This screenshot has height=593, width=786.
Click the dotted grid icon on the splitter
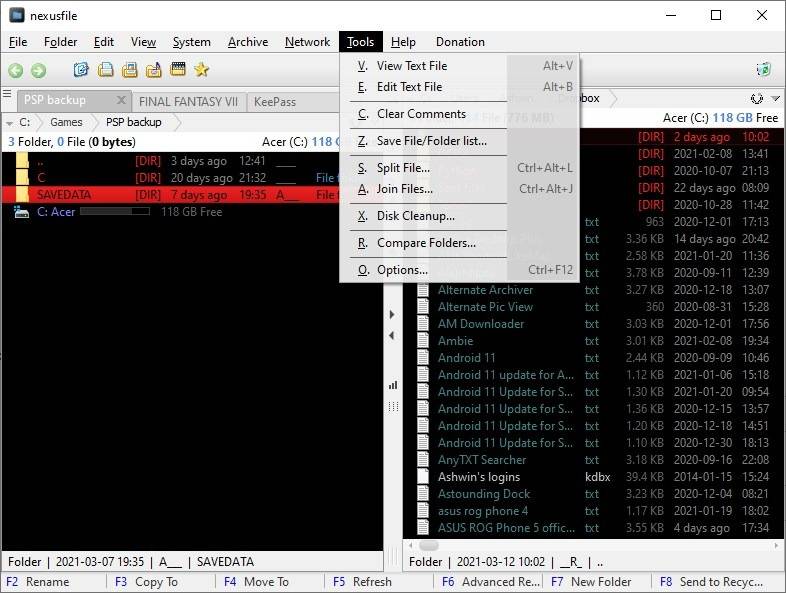pyautogui.click(x=393, y=407)
